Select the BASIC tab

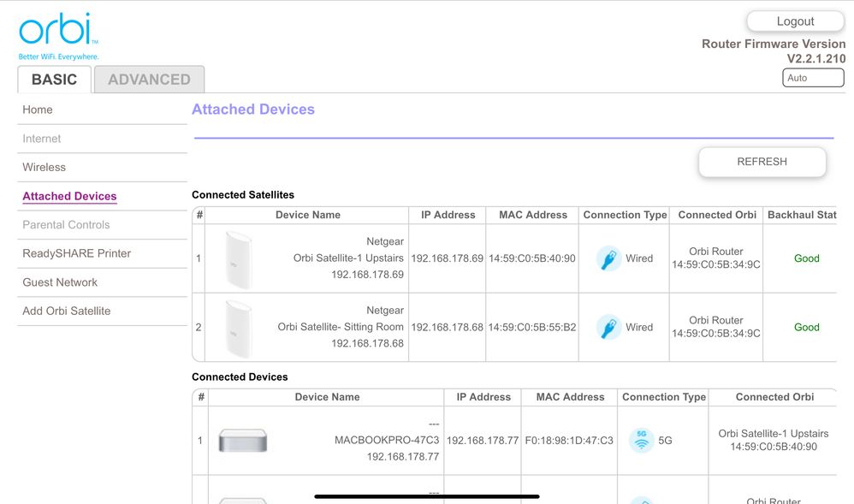tap(54, 80)
